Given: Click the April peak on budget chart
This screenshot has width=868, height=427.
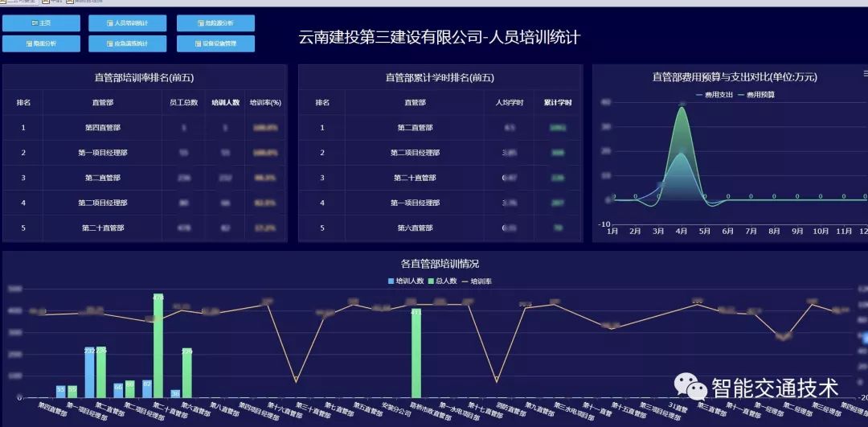Looking at the screenshot, I should point(682,107).
